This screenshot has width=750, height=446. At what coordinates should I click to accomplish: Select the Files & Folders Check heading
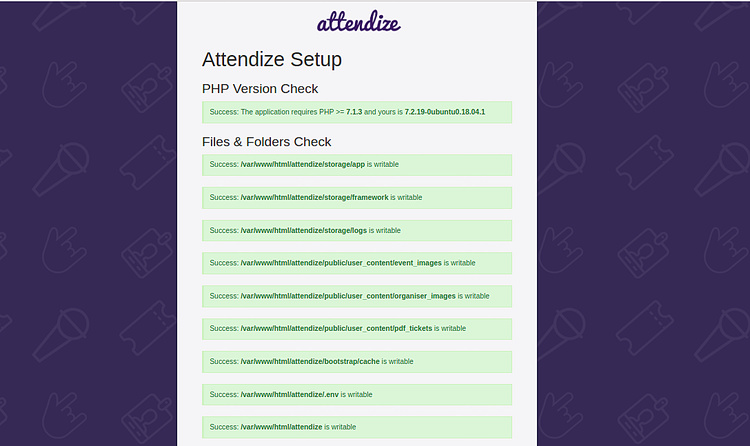[x=266, y=142]
